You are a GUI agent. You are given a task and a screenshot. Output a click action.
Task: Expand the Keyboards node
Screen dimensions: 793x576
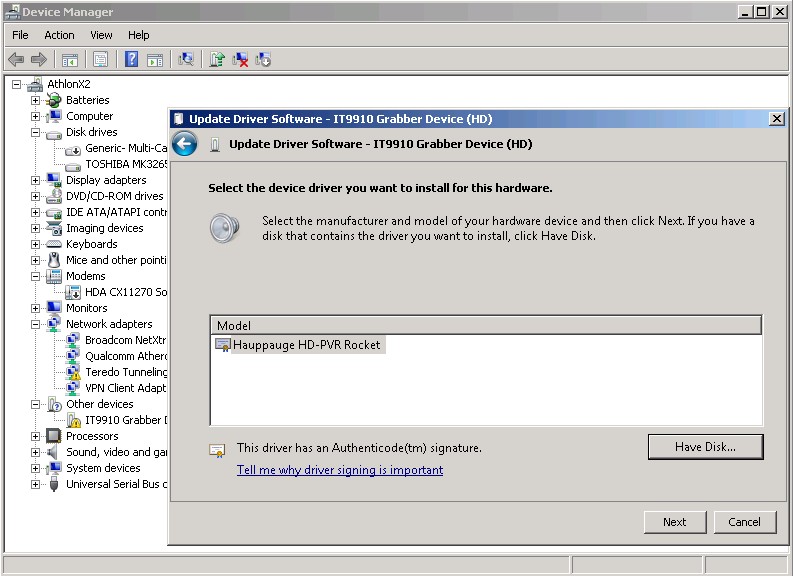coord(35,244)
